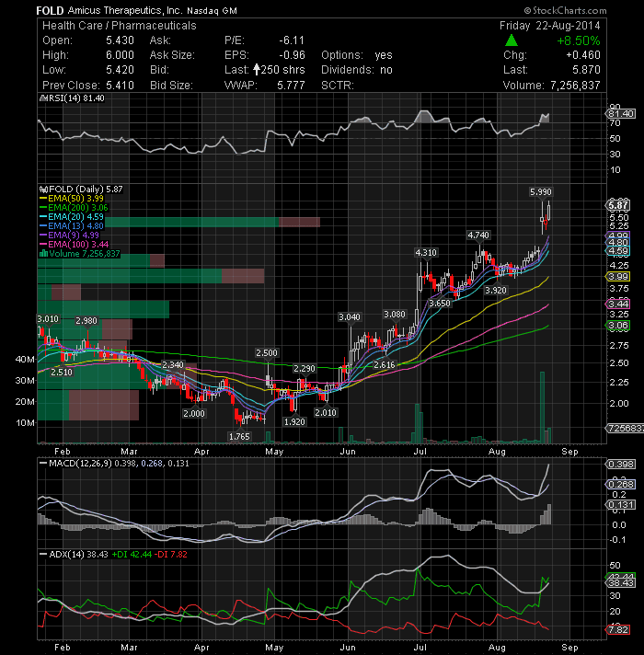644x655 pixels.
Task: Click the 3.920 price low annotation
Action: (x=496, y=290)
